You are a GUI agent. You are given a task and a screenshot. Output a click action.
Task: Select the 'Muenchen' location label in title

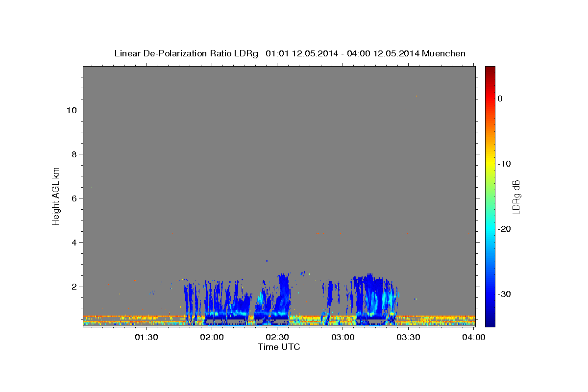tap(444, 53)
